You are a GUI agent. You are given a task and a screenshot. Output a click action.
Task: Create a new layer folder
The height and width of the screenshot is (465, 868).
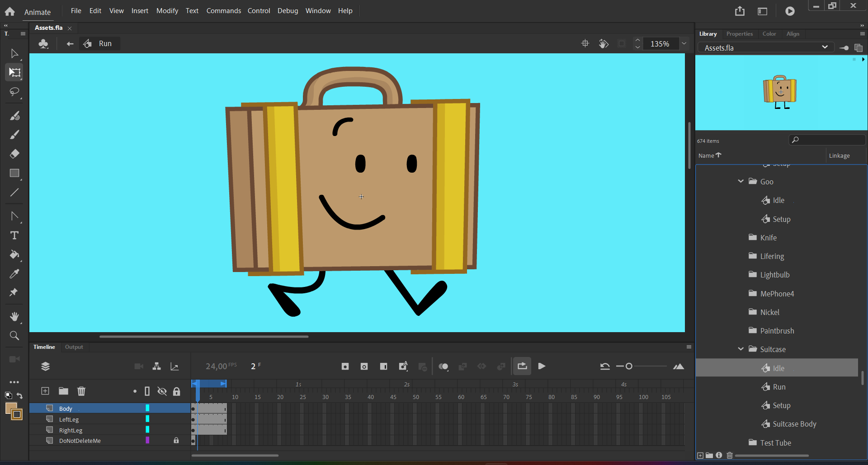[x=63, y=391]
